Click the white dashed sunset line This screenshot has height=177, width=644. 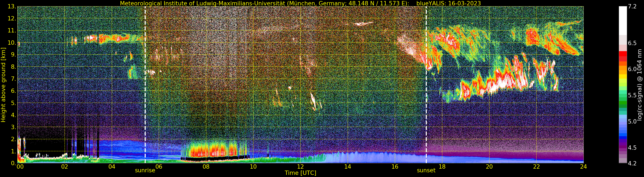[x=426, y=85]
